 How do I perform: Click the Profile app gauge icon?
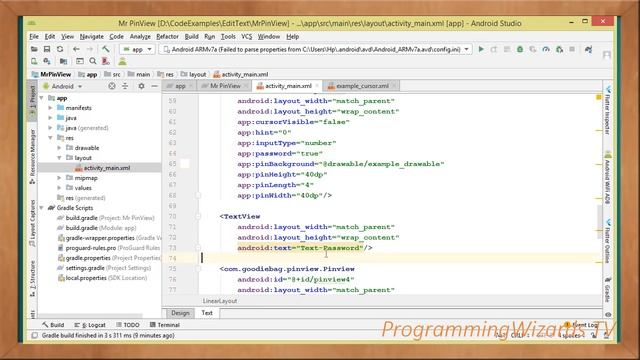pos(546,49)
